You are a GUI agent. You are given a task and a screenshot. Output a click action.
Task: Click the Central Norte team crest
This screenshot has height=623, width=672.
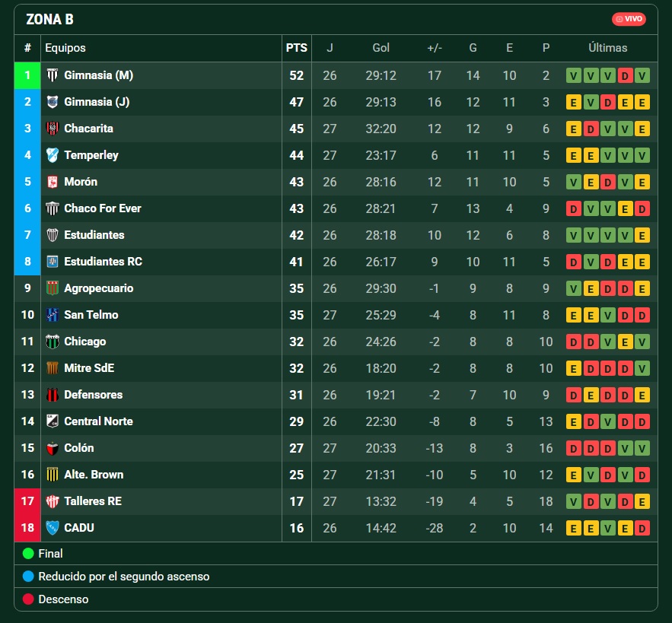(53, 421)
